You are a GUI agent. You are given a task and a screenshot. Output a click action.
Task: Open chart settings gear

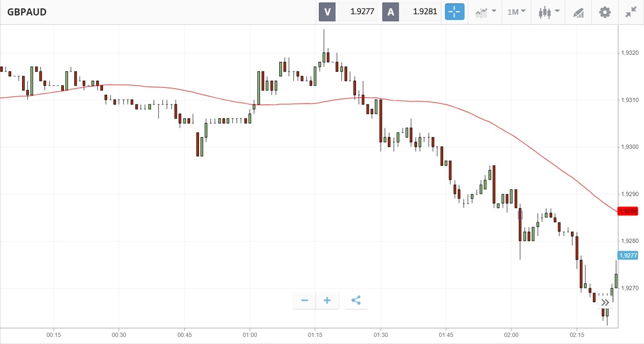605,12
